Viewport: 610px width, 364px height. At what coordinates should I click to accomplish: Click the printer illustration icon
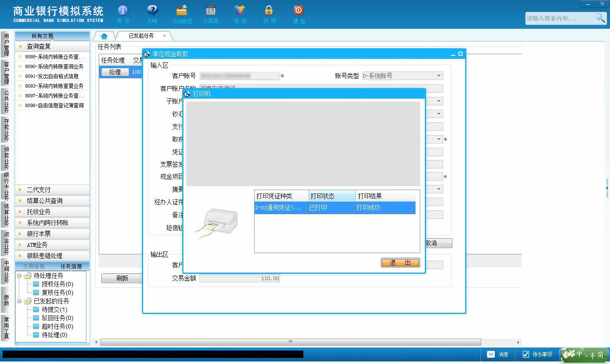click(x=217, y=223)
